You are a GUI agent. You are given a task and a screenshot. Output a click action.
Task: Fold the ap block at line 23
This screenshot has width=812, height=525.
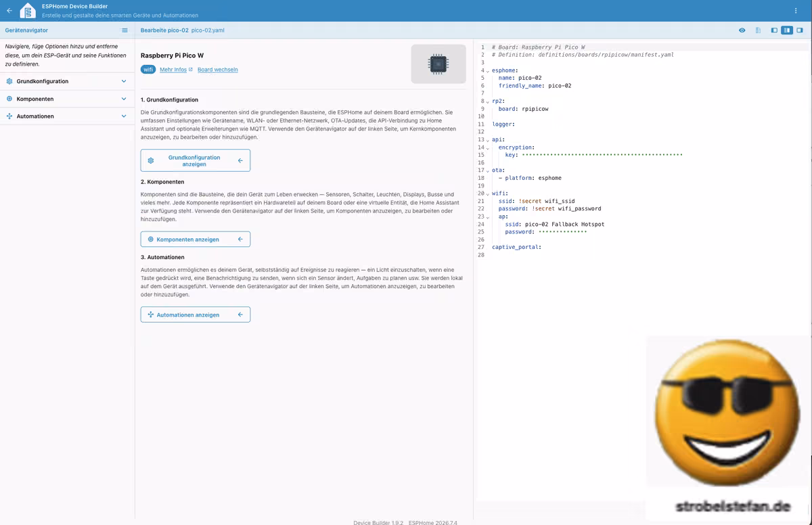[x=488, y=216]
